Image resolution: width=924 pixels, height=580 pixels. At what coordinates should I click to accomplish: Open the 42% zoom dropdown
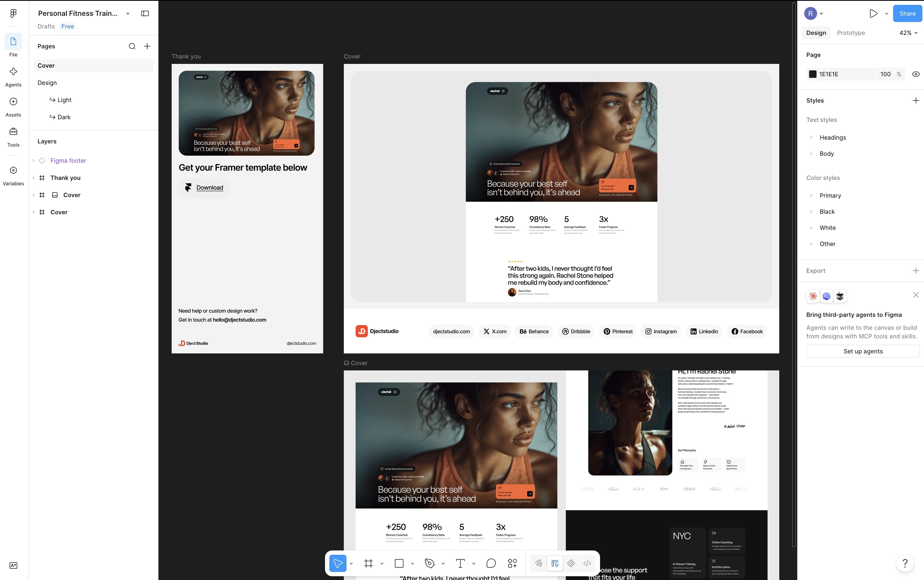908,33
